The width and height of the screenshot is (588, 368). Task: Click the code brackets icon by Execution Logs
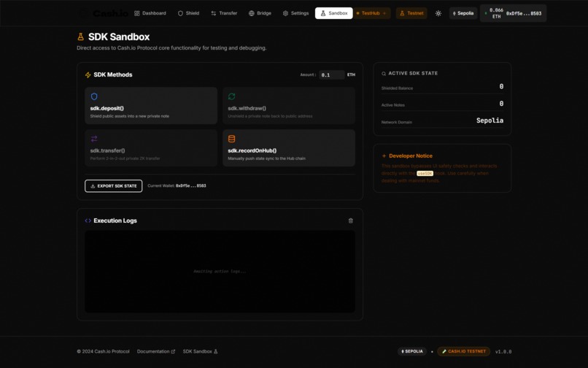[x=88, y=221]
